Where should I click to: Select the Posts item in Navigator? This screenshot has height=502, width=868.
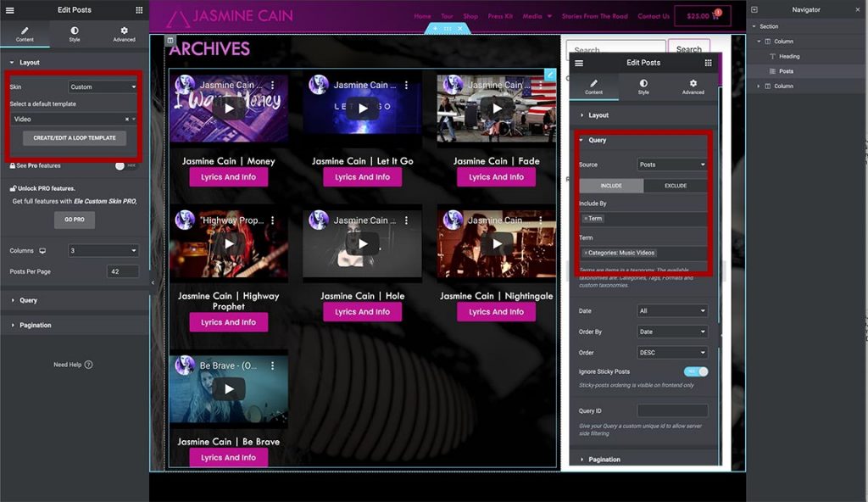[786, 71]
